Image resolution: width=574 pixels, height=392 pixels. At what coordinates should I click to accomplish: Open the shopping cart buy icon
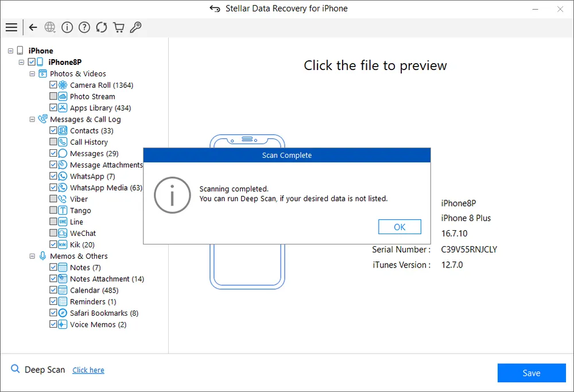pos(119,27)
